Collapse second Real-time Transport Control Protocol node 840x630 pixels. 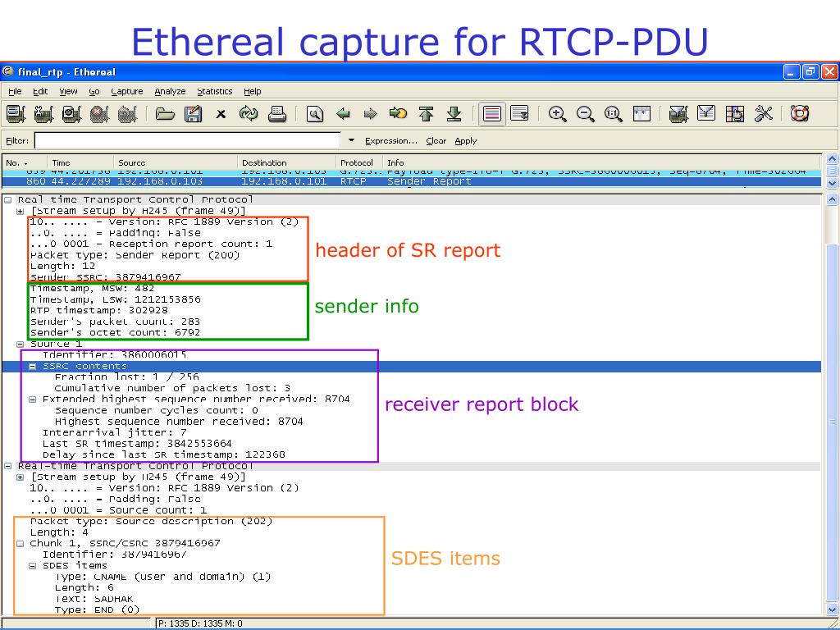tap(8, 466)
